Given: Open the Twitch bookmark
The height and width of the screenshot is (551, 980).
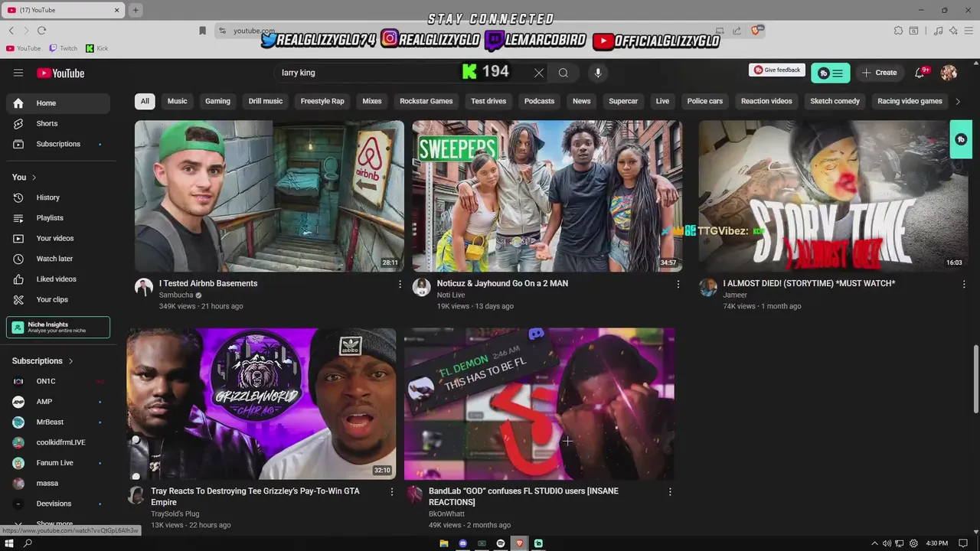Looking at the screenshot, I should tap(63, 48).
